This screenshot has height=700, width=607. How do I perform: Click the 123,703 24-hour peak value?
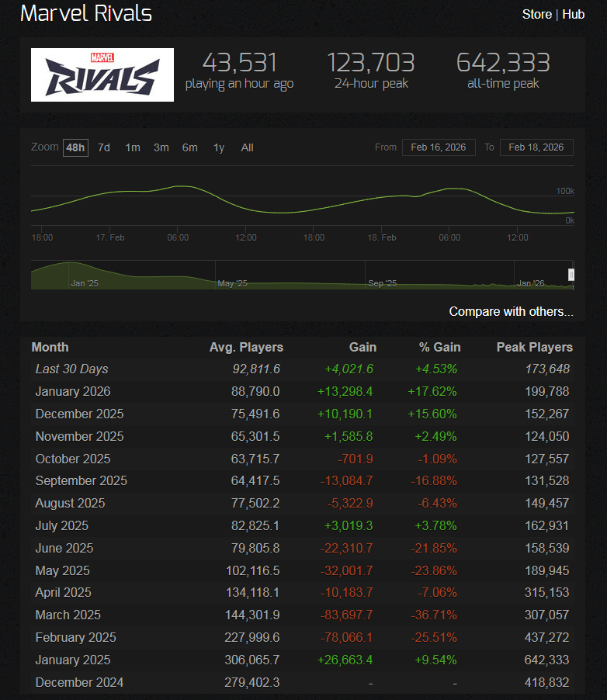[371, 63]
